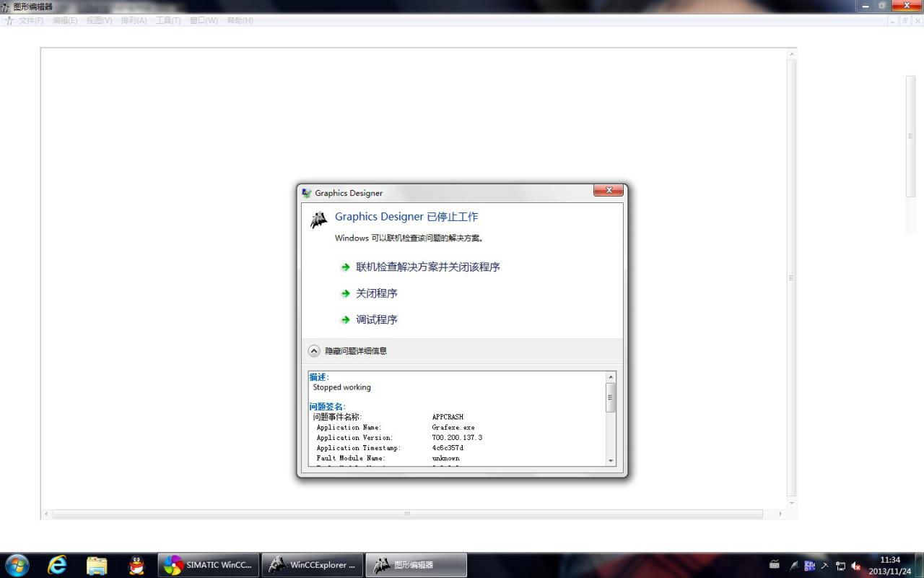Click the Grafexe.exe application name value
The width and height of the screenshot is (924, 578).
coord(453,428)
